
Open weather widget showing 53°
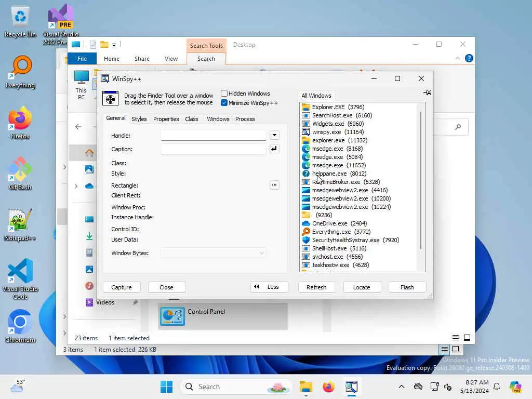(18, 386)
